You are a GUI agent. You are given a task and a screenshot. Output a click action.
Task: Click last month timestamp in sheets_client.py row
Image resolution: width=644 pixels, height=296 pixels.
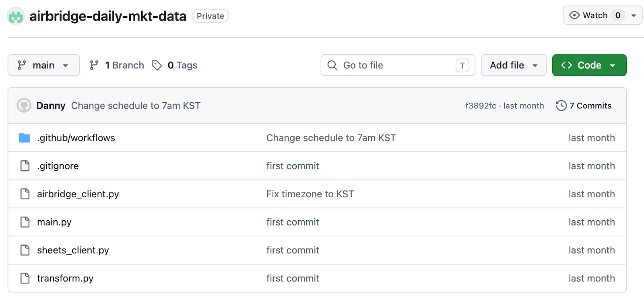click(592, 250)
